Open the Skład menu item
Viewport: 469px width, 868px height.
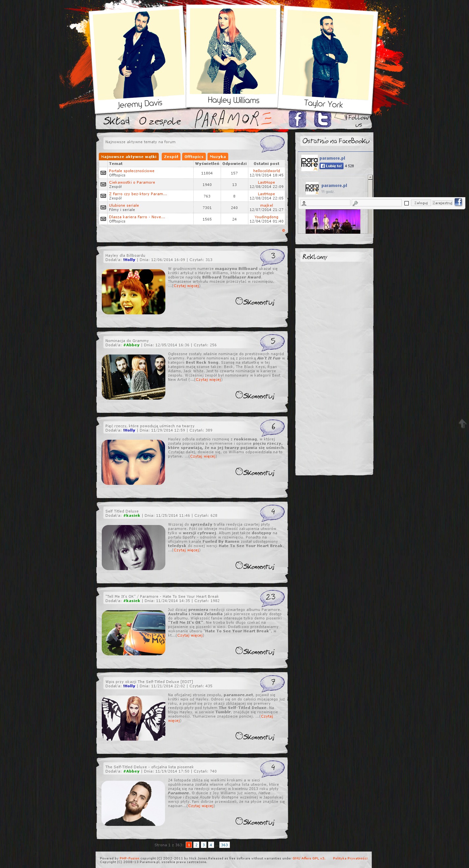[x=116, y=121]
